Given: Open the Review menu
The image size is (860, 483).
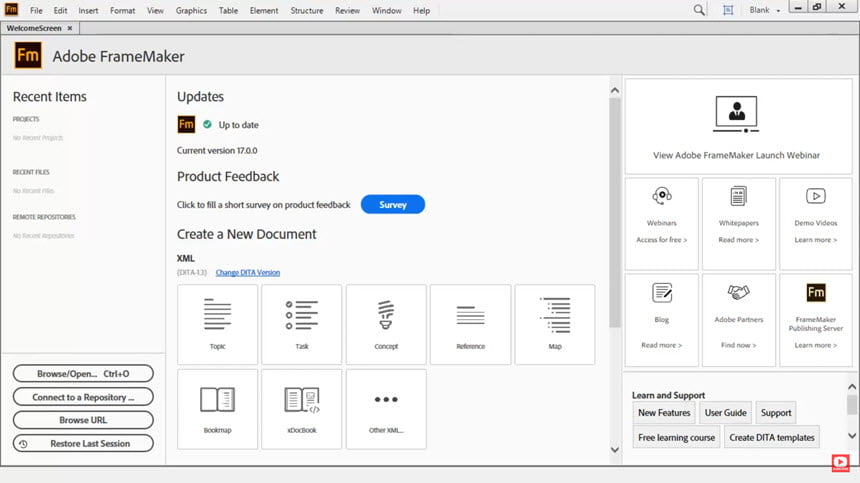Looking at the screenshot, I should [347, 10].
